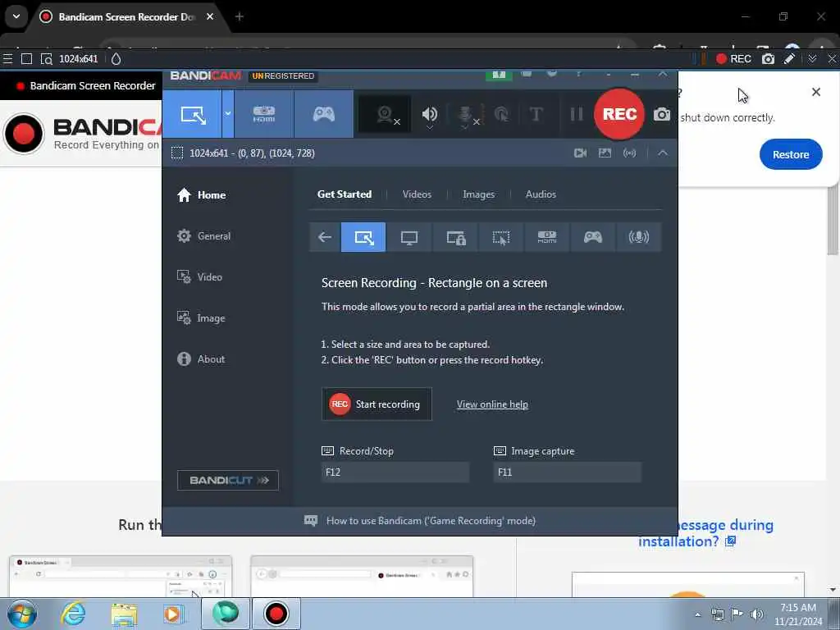Image resolution: width=840 pixels, height=630 pixels.
Task: Select the screen recording mode button in top toolbar
Action: pyautogui.click(x=192, y=114)
